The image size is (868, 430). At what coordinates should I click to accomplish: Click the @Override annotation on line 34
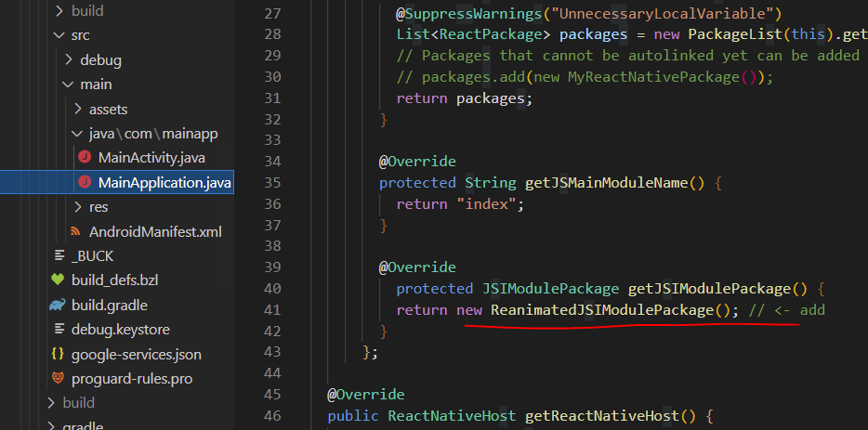(417, 162)
